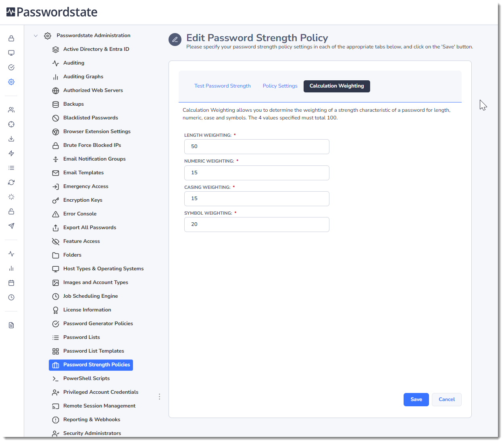
Task: Select the blue gear administration icon
Action: point(11,82)
